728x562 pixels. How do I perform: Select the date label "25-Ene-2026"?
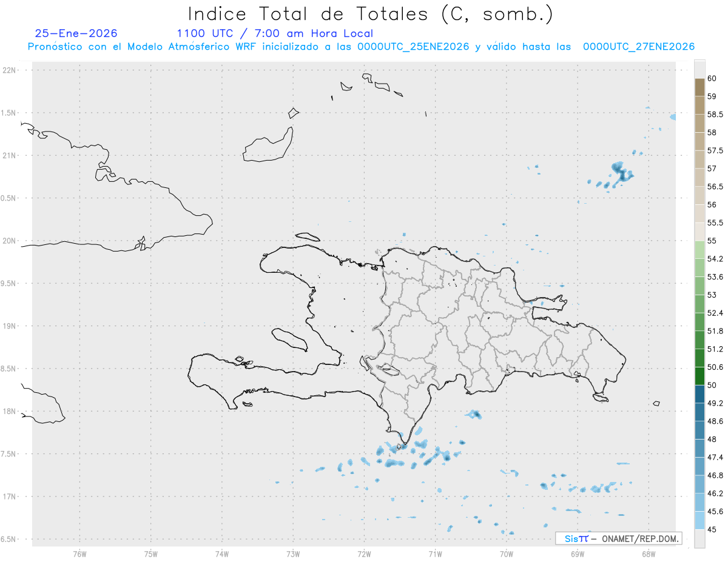coord(76,33)
